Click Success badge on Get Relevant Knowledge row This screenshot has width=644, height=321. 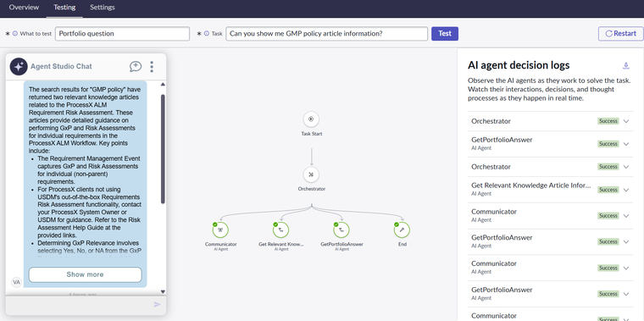click(x=608, y=190)
